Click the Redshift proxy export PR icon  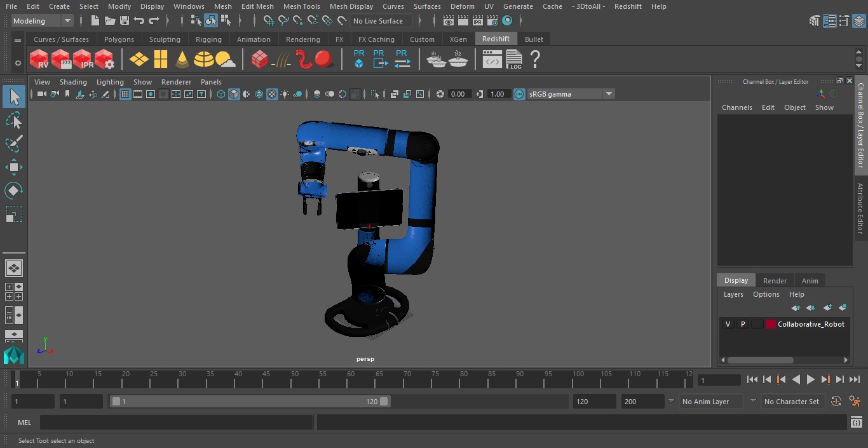pyautogui.click(x=380, y=59)
